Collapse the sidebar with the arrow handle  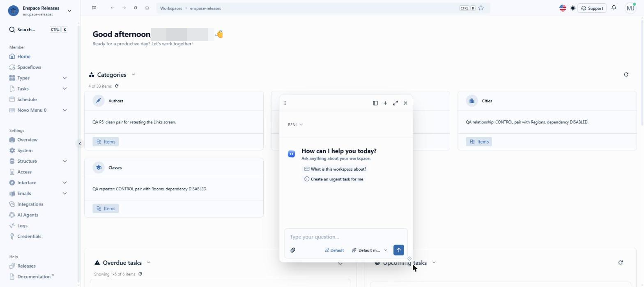80,143
